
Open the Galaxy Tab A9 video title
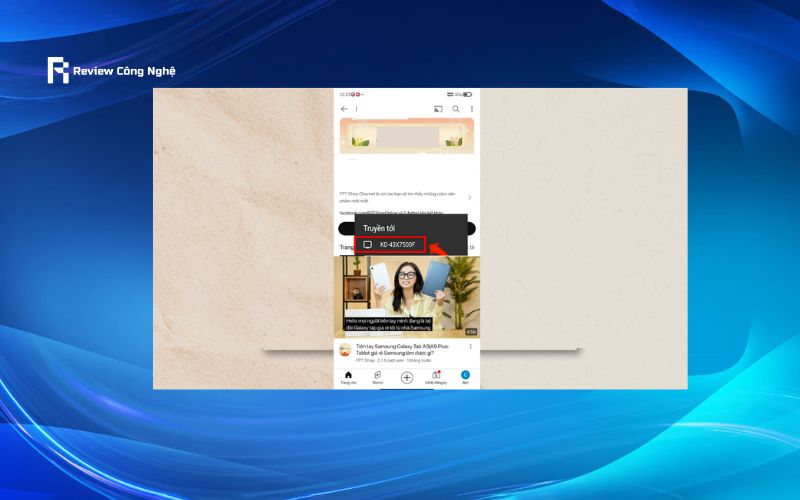tap(402, 349)
